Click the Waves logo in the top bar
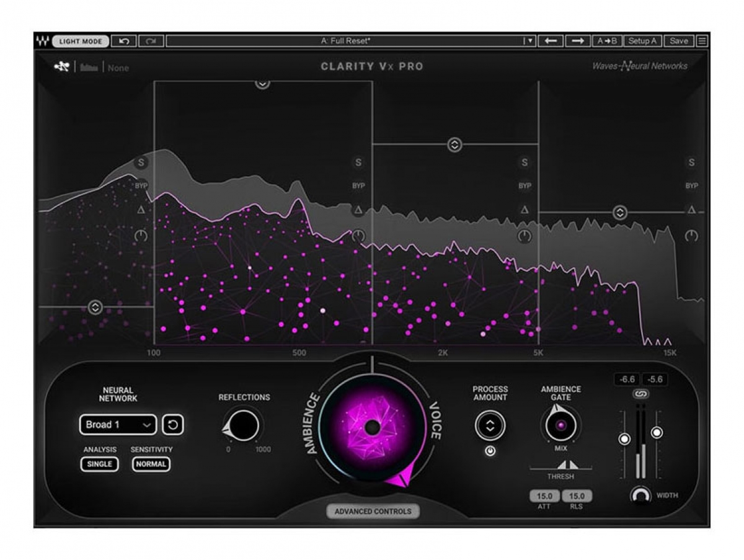This screenshot has height=560, width=744. pos(43,41)
